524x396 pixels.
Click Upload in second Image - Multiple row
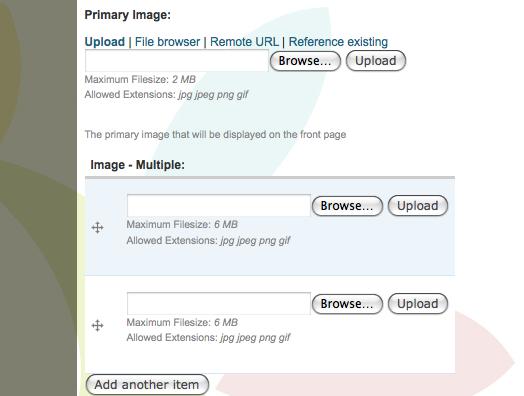tap(418, 304)
